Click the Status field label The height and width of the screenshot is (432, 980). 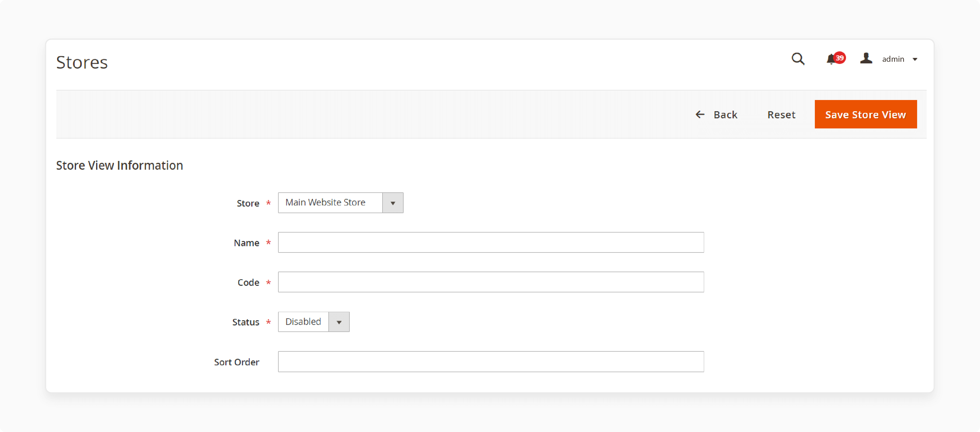click(x=246, y=322)
